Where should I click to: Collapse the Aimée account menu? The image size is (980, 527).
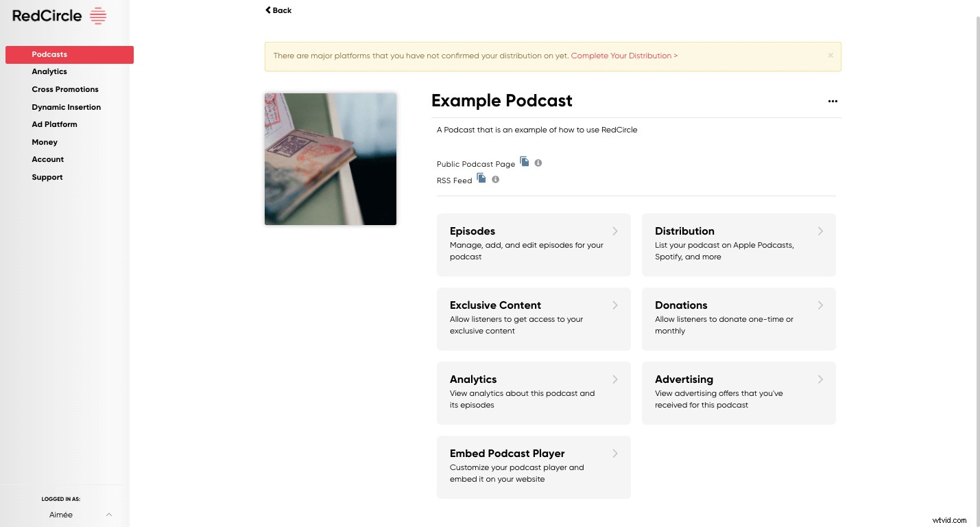108,514
